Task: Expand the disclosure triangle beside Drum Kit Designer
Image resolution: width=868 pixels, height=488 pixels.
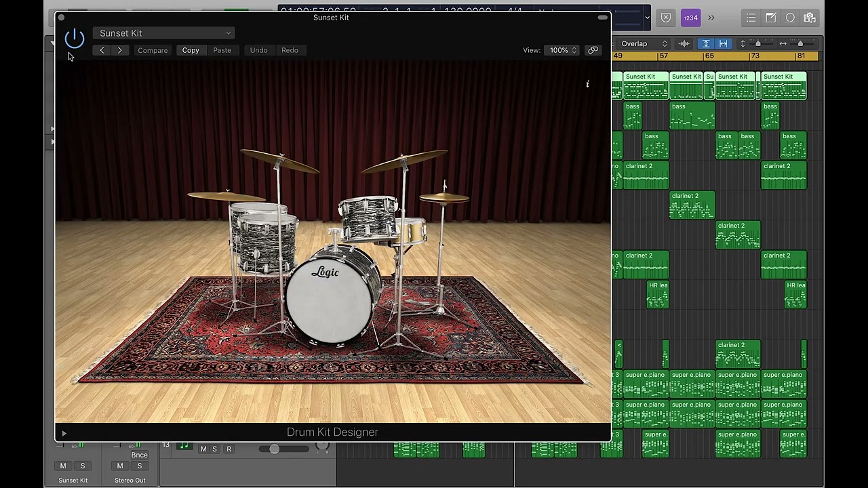Action: click(x=64, y=433)
